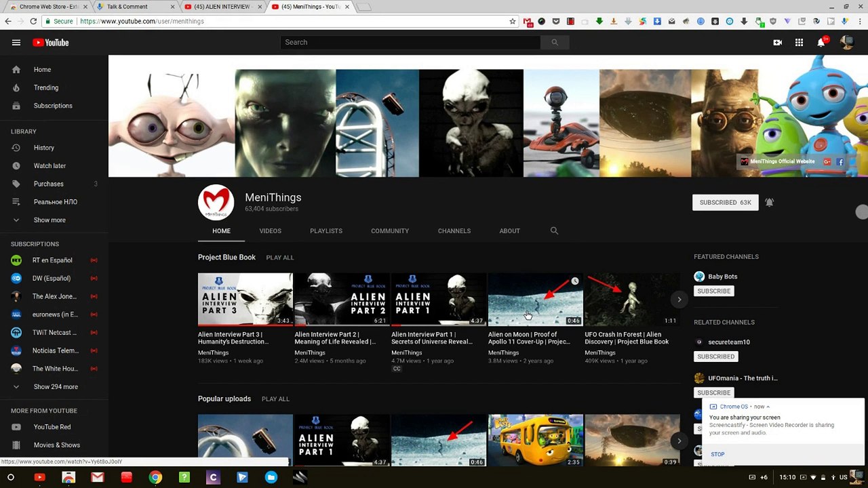Switch to the ABOUT channel tab

click(x=510, y=231)
